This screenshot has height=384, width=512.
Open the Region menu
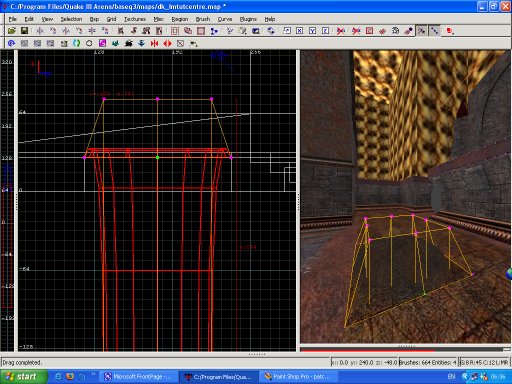click(180, 19)
